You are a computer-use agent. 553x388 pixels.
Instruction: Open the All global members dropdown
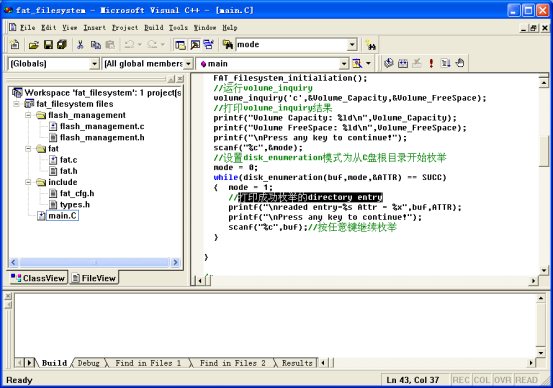189,64
